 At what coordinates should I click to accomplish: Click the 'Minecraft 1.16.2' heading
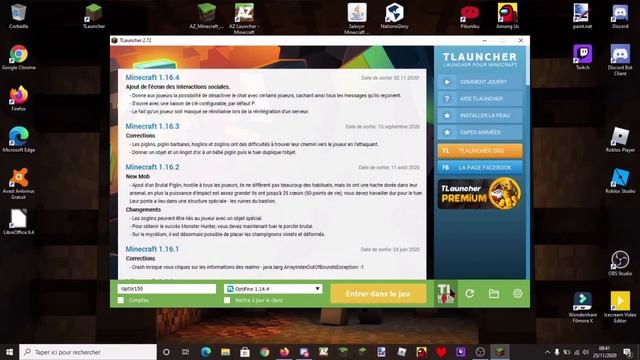pos(152,167)
